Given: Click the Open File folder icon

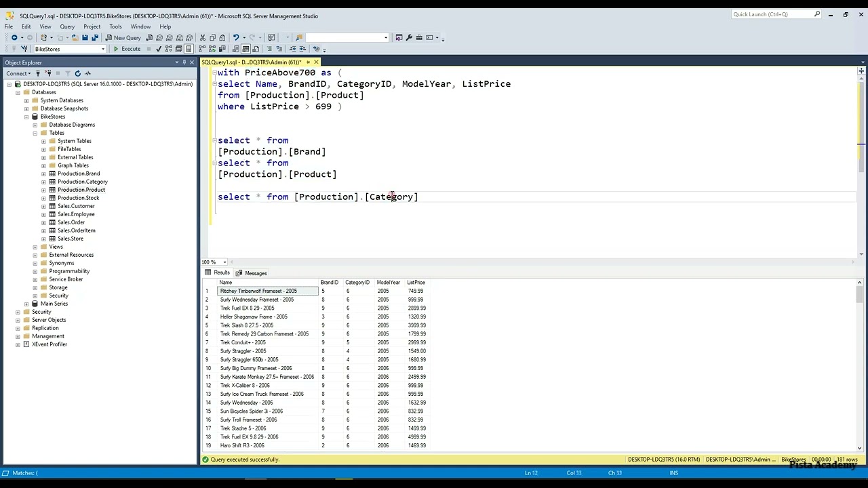Looking at the screenshot, I should point(75,37).
